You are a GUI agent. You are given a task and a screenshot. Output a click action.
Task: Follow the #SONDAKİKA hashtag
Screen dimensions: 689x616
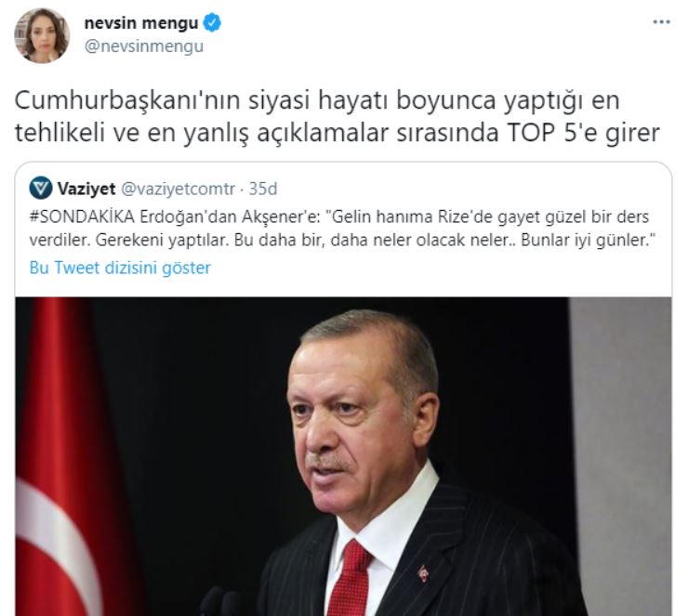click(x=82, y=216)
